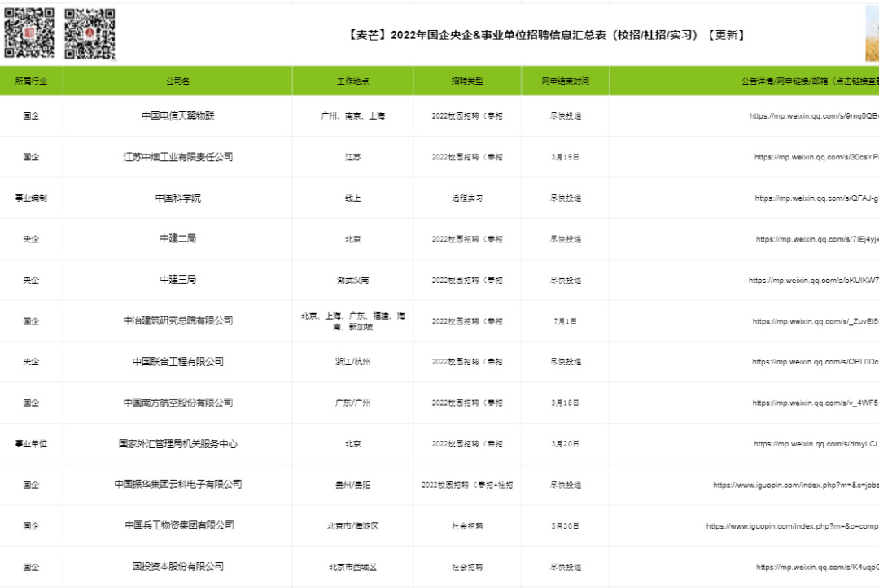Image resolution: width=879 pixels, height=588 pixels.
Task: Select the cell 中国兵工物资集团有限公司
Action: [x=177, y=525]
